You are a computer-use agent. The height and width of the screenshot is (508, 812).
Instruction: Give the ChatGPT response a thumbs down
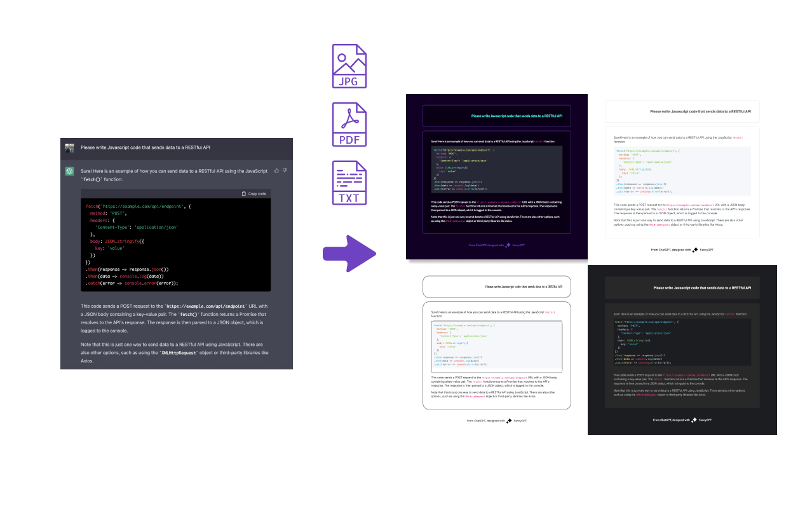click(285, 170)
